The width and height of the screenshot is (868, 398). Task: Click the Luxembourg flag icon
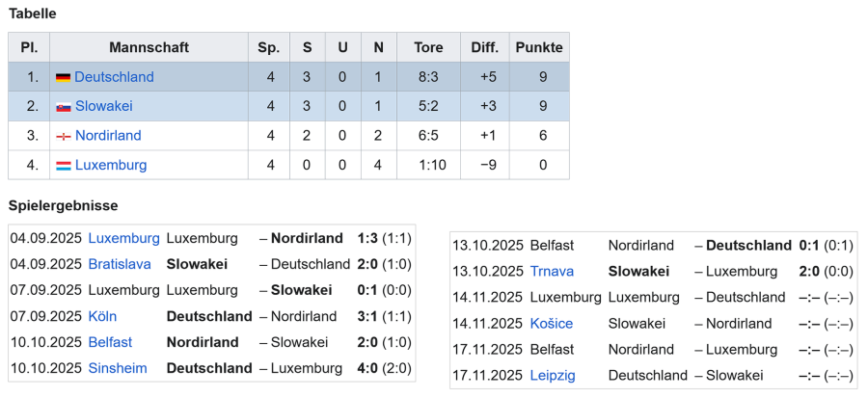pos(63,166)
